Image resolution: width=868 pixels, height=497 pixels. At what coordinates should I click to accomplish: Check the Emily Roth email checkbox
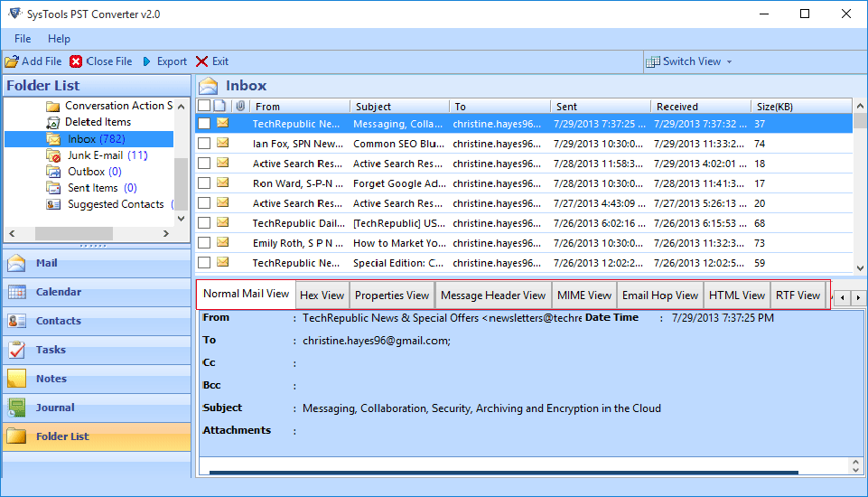pos(204,243)
